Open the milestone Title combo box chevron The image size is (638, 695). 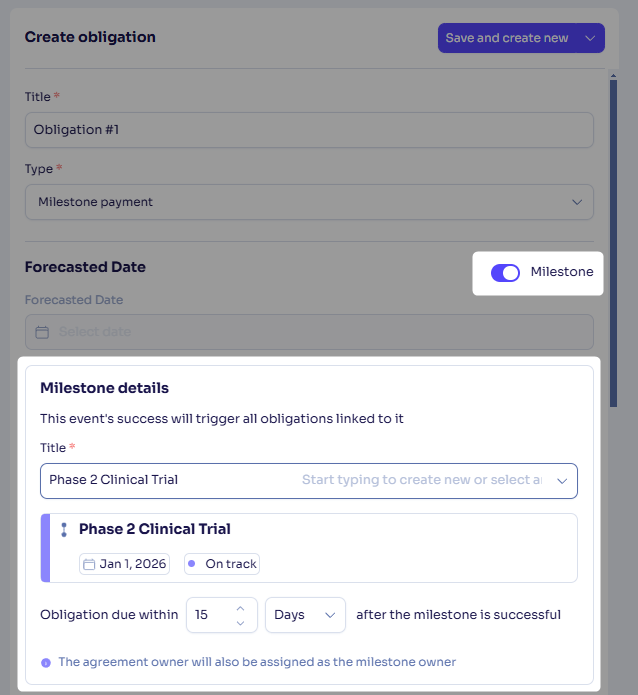[x=562, y=481]
